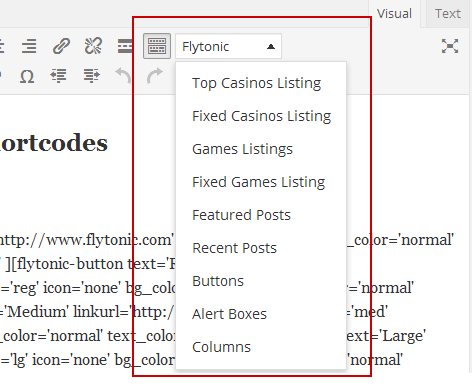Pick Buttons from the Flytonic menu
This screenshot has width=472, height=387.
[x=261, y=281]
